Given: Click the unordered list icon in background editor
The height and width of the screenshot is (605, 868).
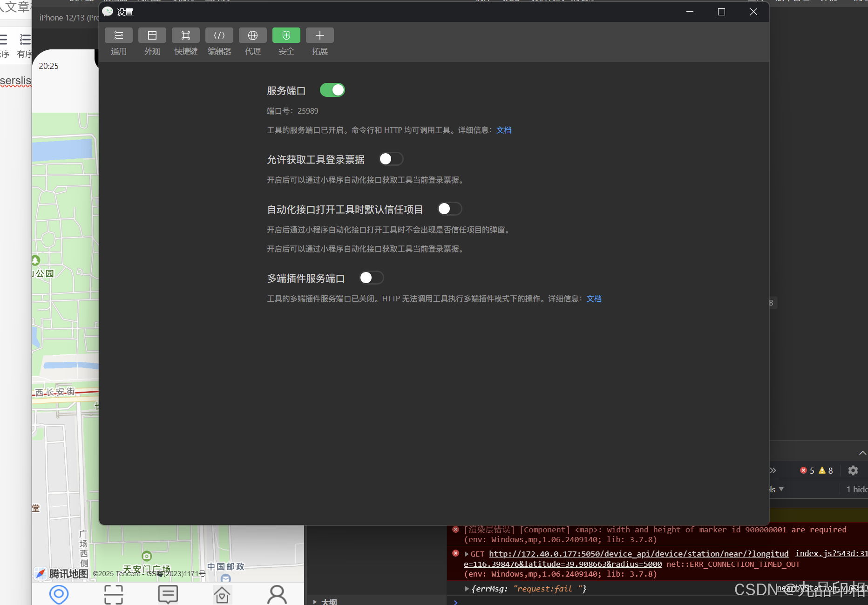Looking at the screenshot, I should click(4, 40).
